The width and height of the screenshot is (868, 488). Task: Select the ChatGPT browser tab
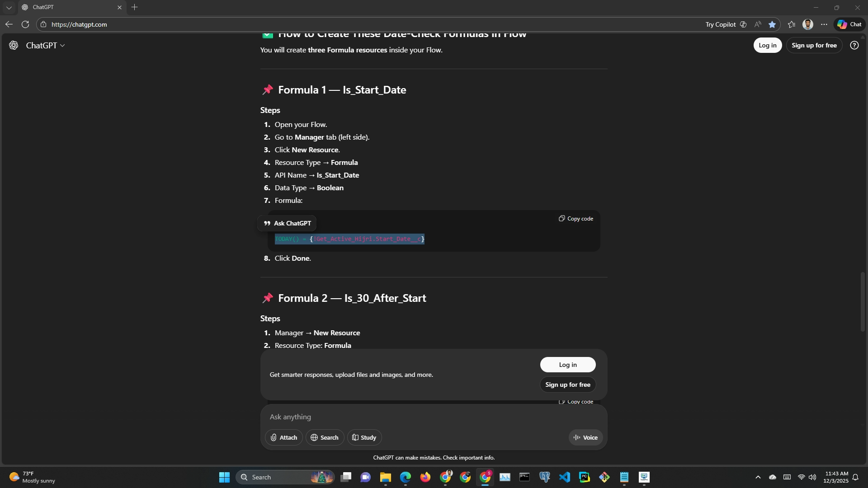point(68,7)
